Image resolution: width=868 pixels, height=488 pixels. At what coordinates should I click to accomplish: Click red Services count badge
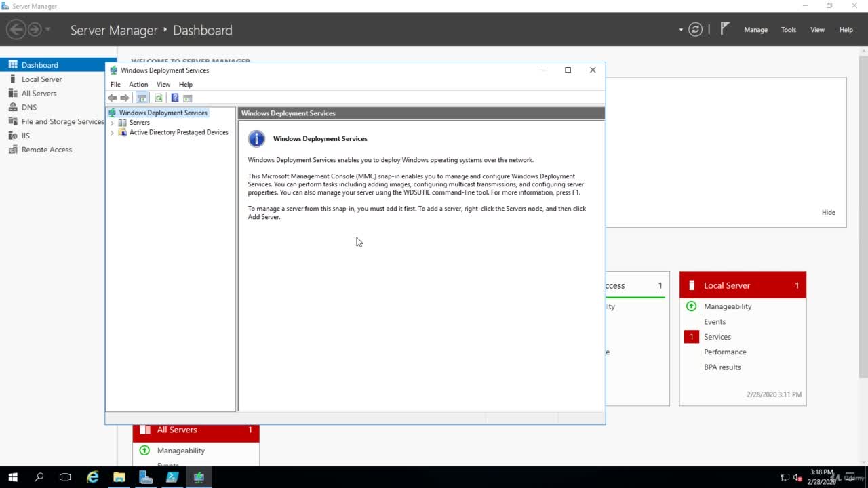(692, 337)
